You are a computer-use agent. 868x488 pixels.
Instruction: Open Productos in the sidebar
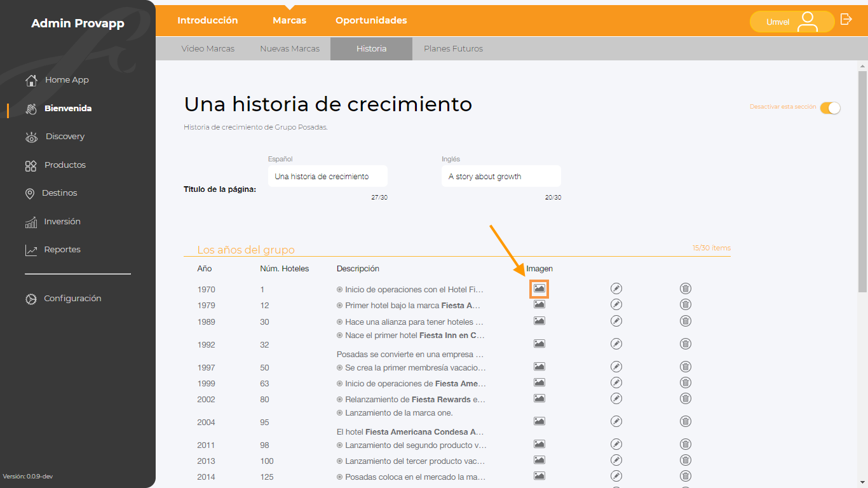point(55,165)
